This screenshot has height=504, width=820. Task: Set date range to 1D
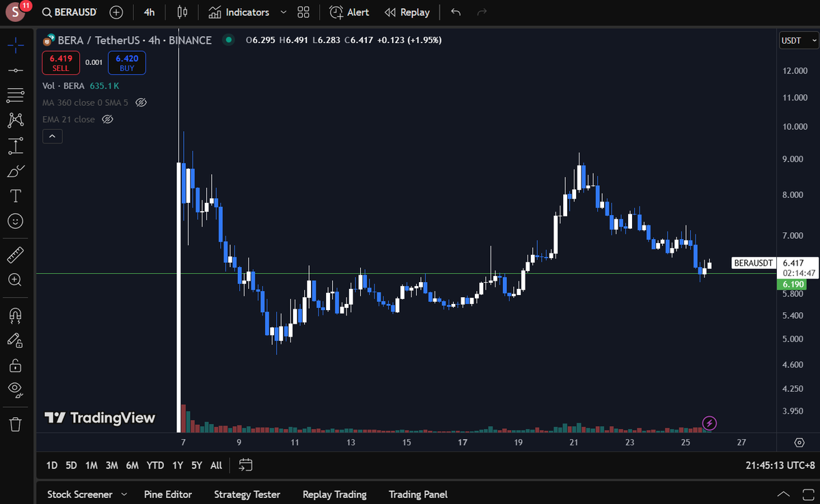(x=52, y=465)
